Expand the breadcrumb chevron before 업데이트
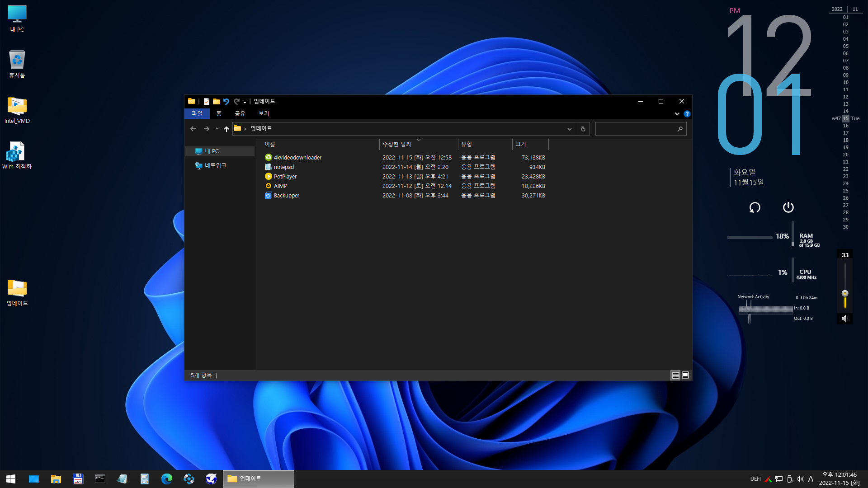 (x=245, y=129)
